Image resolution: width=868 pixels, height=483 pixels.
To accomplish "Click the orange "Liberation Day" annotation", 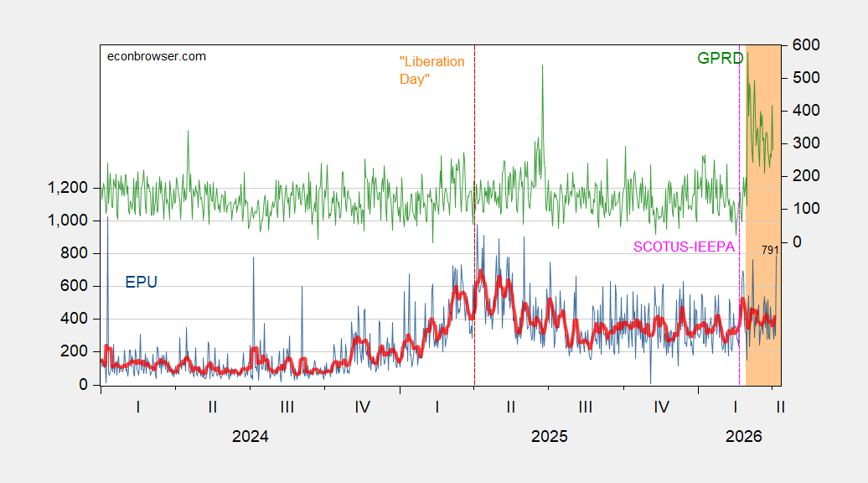I will point(431,70).
